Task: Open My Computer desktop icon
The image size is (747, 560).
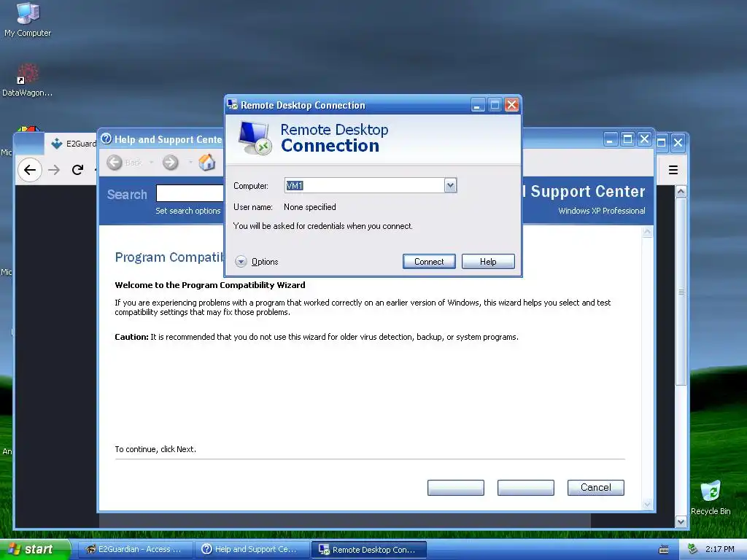Action: [x=28, y=20]
